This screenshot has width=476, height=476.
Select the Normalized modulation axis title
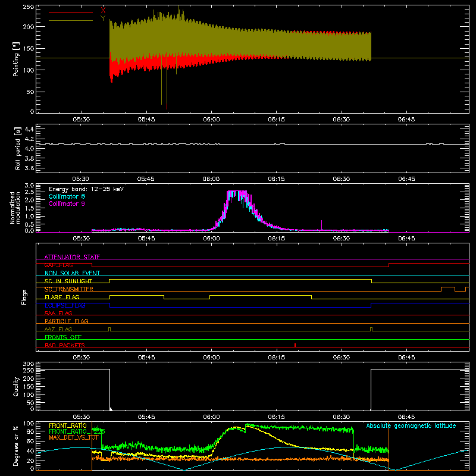click(x=15, y=208)
